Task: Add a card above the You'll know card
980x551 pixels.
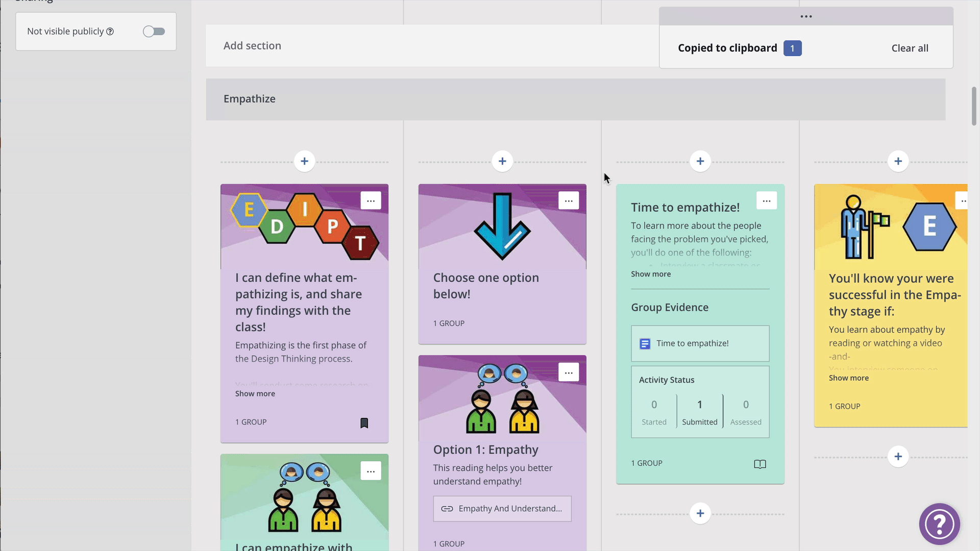Action: coord(898,161)
